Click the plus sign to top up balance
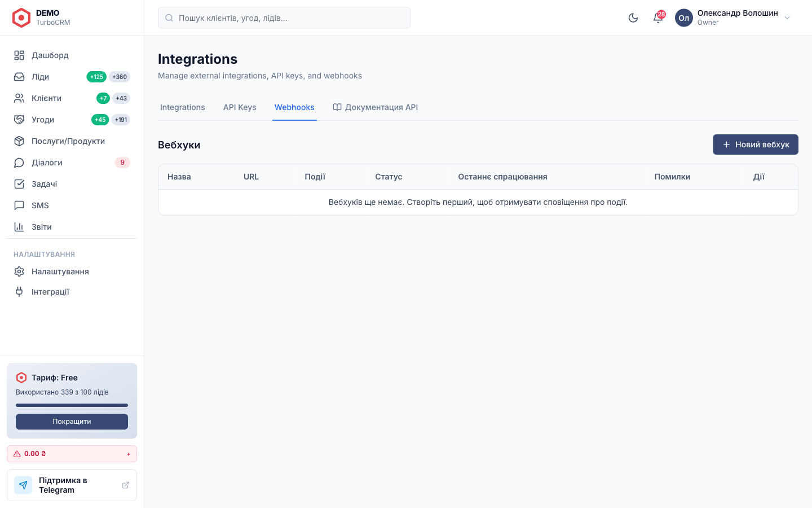Image resolution: width=812 pixels, height=508 pixels. point(129,454)
